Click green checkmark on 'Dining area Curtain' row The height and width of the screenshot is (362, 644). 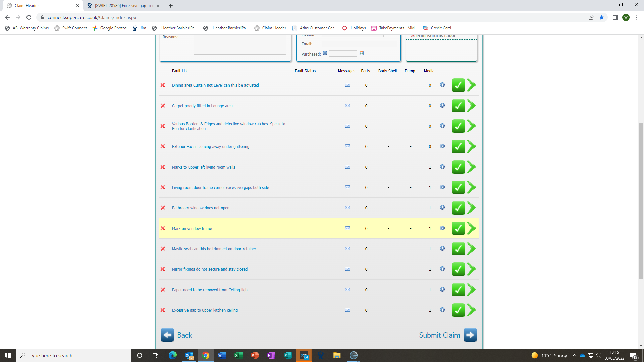click(458, 85)
